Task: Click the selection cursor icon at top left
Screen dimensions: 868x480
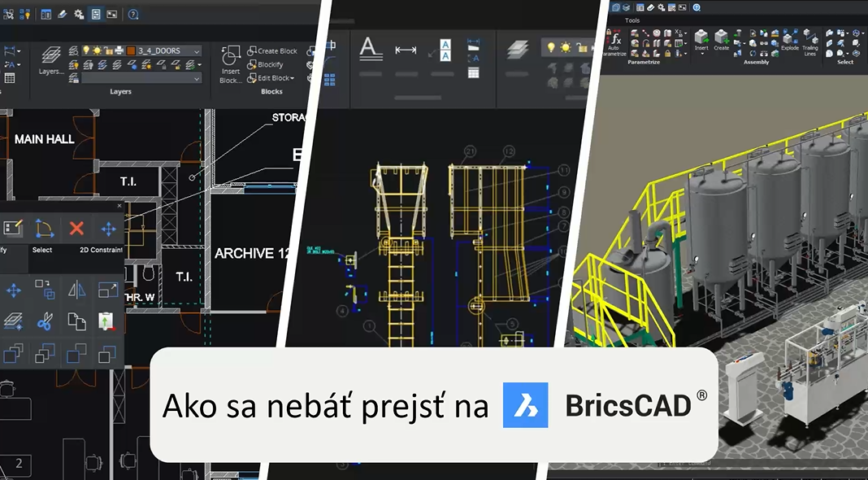Action: point(8,15)
